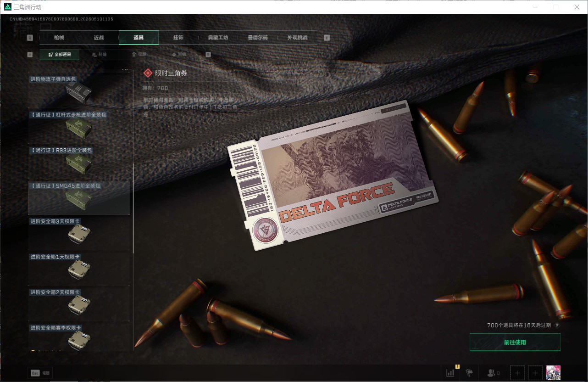Screen dimensions: 588x382
Task: Click the Delta Force ticket preview image
Action: click(x=333, y=175)
